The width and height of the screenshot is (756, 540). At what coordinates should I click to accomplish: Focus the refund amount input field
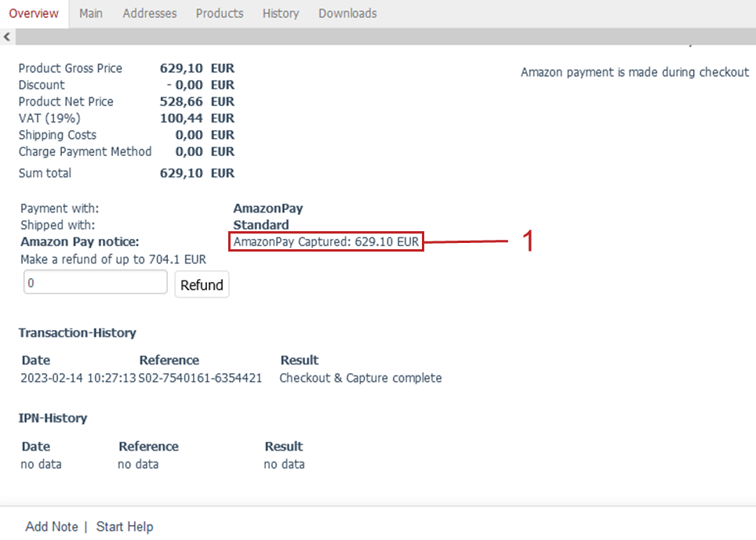96,283
